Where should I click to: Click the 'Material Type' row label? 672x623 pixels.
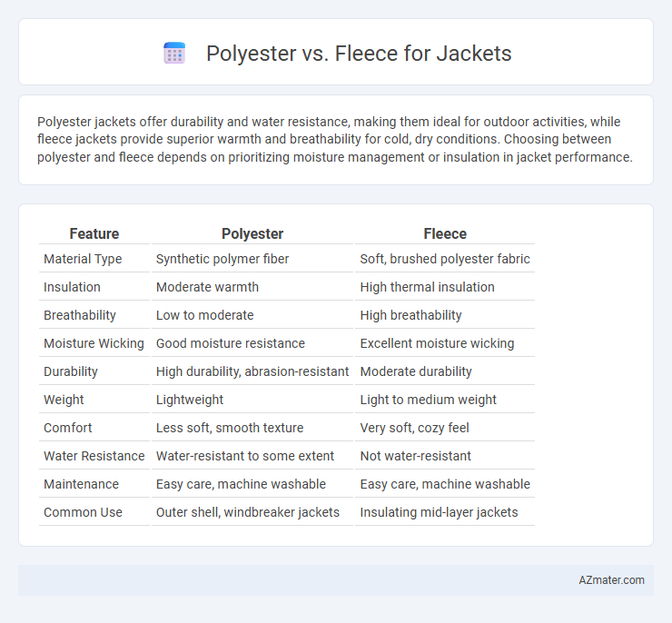click(83, 259)
